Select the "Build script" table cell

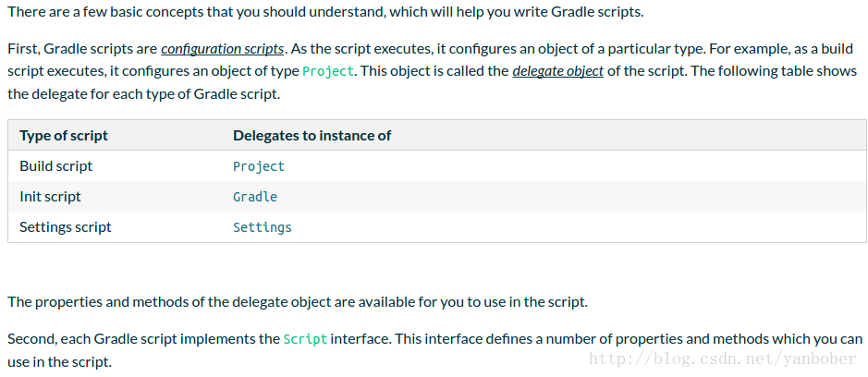56,166
